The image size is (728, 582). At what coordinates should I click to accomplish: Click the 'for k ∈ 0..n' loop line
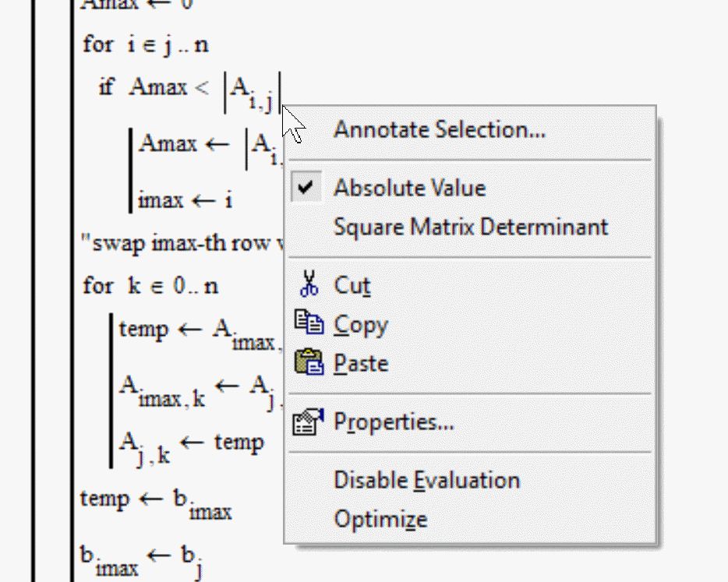(150, 286)
